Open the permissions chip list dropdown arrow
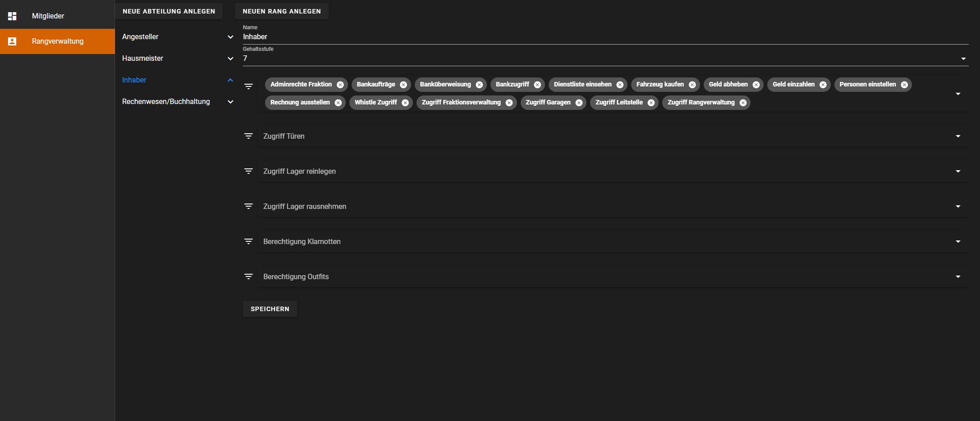 click(958, 94)
